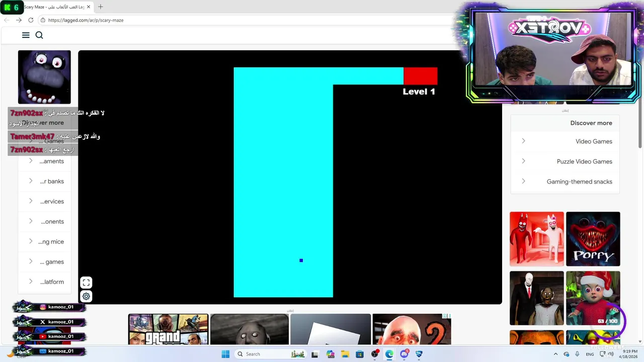Expand the Puzzle Video Games chevron
This screenshot has width=644, height=362.
pos(523,161)
